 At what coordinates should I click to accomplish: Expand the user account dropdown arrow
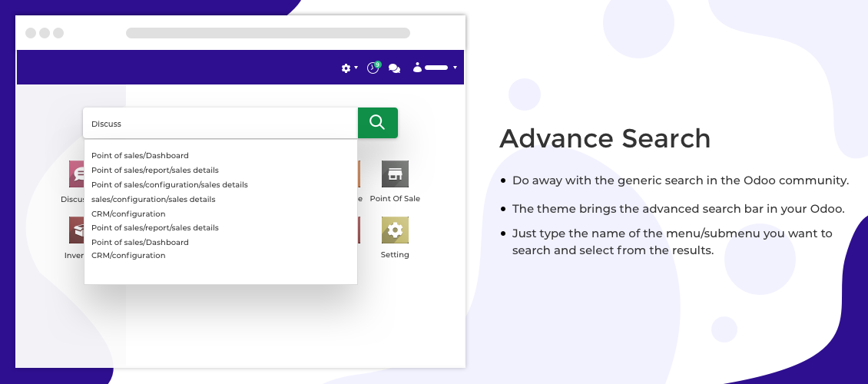coord(455,68)
